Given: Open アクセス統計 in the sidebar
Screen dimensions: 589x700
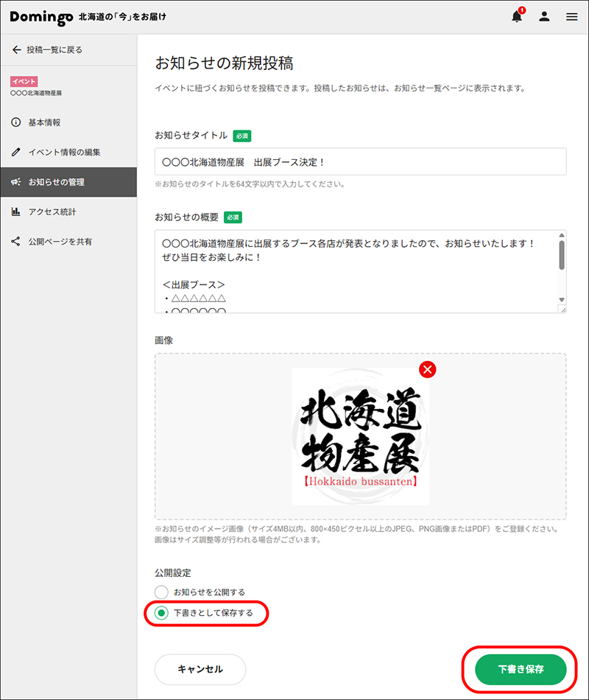Looking at the screenshot, I should click(68, 211).
